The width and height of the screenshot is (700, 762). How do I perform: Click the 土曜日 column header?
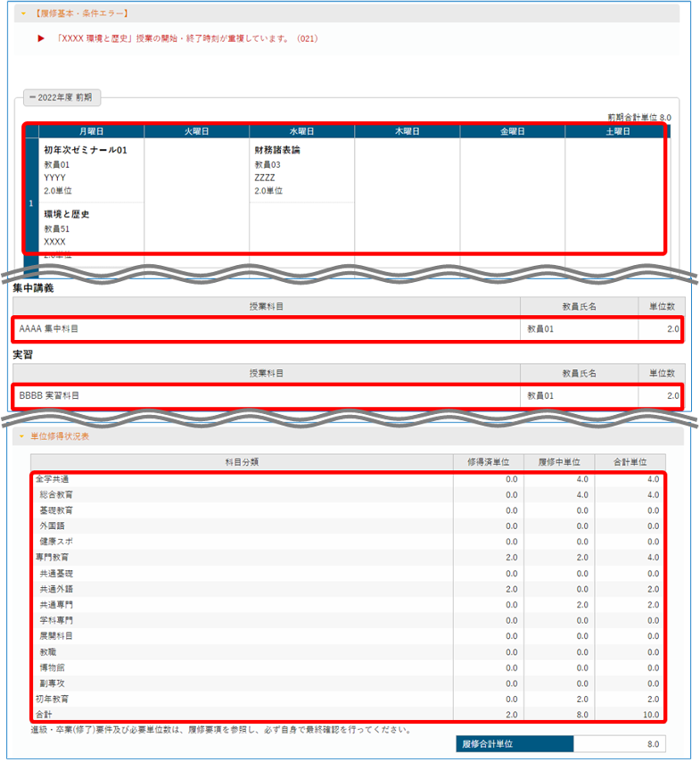tap(616, 131)
